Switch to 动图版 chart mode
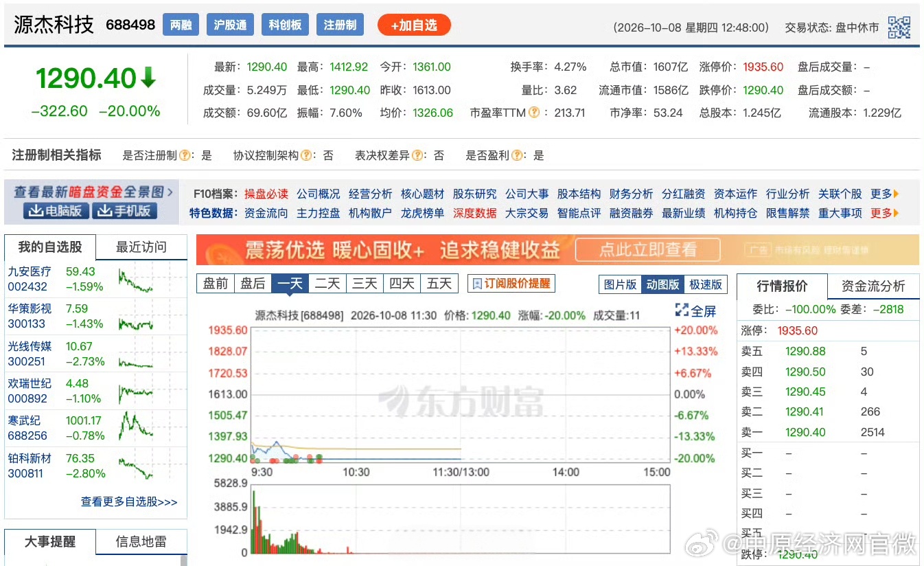This screenshot has width=924, height=566. pos(662,284)
